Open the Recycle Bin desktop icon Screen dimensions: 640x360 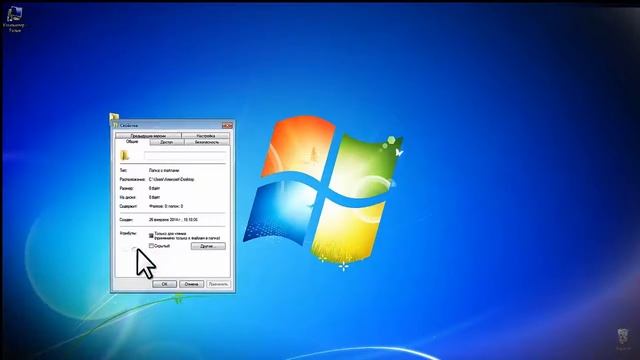pos(623,339)
